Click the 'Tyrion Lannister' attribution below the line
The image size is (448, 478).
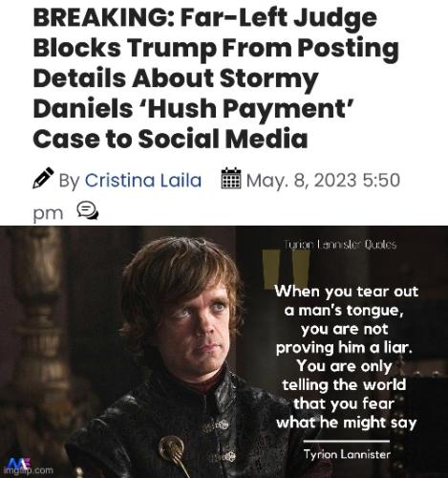coord(347,454)
